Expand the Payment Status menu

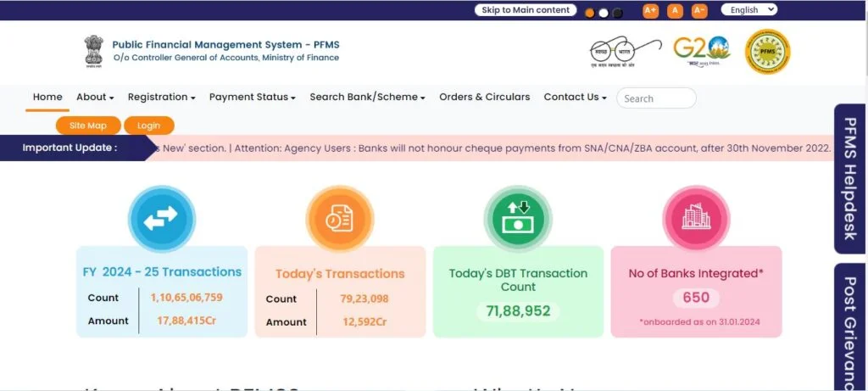tap(253, 97)
